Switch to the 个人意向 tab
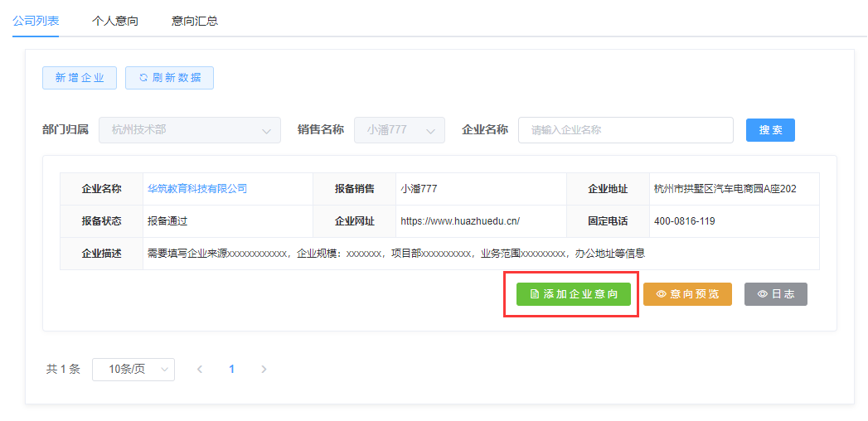 coord(115,21)
